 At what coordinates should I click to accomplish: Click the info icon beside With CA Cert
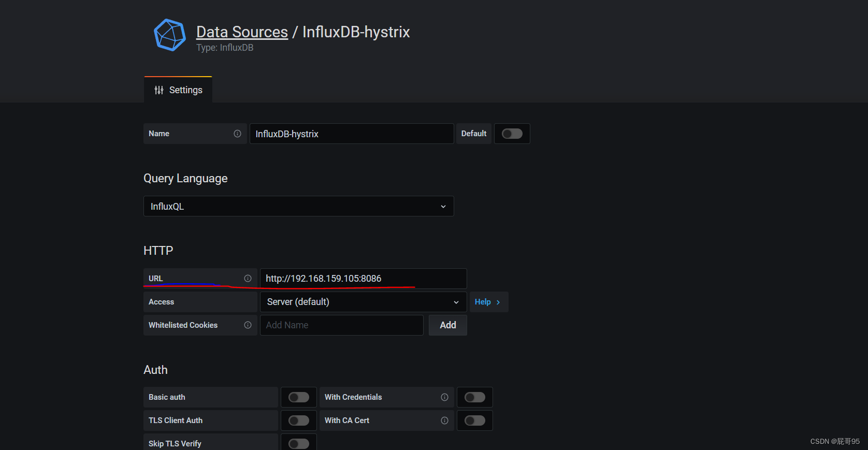pos(444,420)
